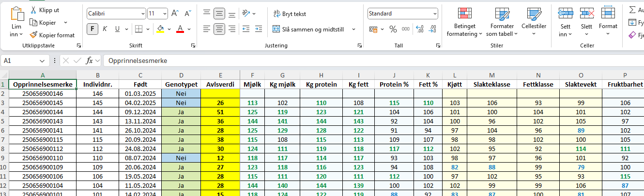
Task: Align text left horizontally
Action: [207, 29]
